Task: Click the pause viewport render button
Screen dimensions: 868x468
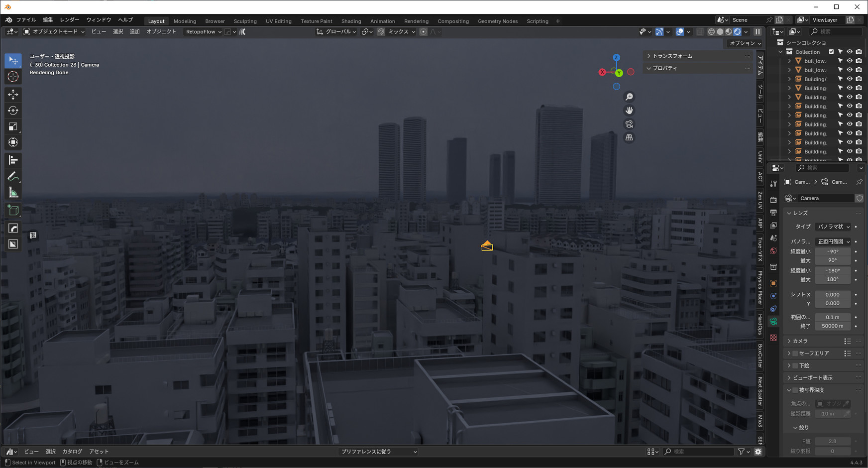Action: [758, 32]
